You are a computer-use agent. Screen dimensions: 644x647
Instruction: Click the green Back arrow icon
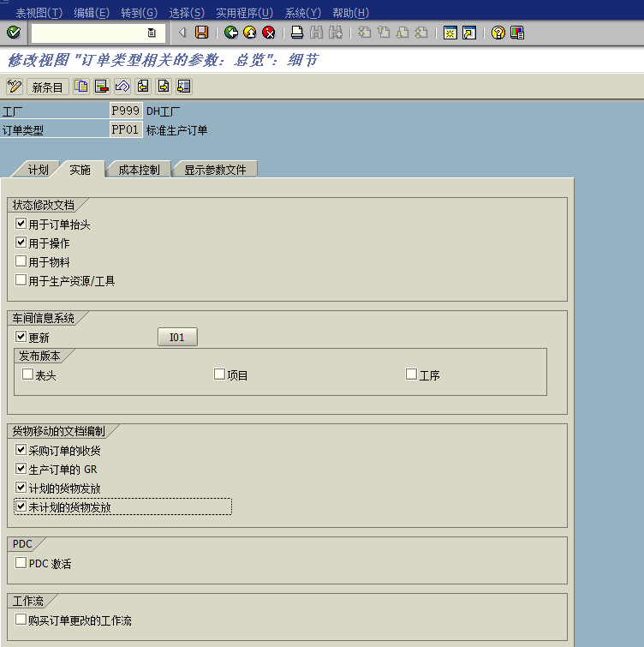click(231, 33)
